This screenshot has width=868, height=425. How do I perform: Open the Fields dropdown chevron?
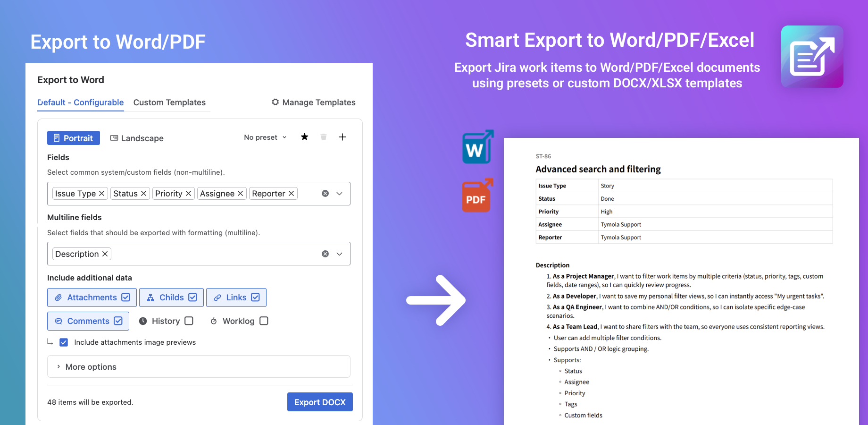pyautogui.click(x=339, y=194)
